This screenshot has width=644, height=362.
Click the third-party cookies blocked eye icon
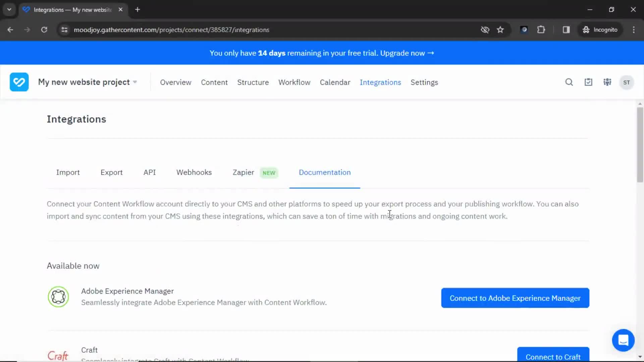[x=485, y=30]
